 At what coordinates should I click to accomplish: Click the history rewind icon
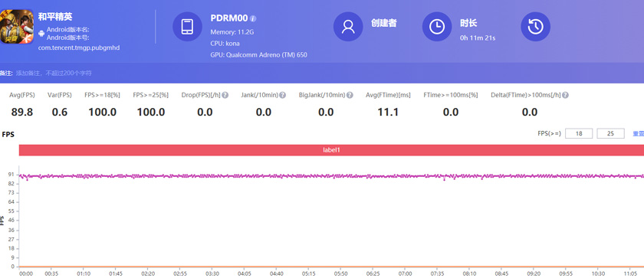coord(536,27)
